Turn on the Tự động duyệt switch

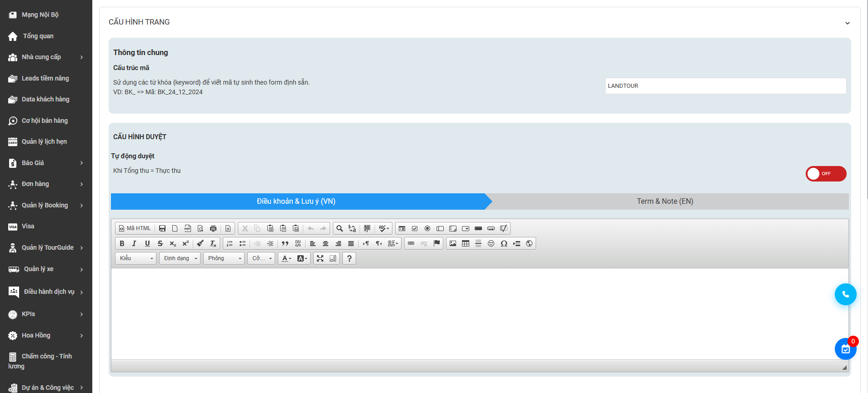(826, 174)
